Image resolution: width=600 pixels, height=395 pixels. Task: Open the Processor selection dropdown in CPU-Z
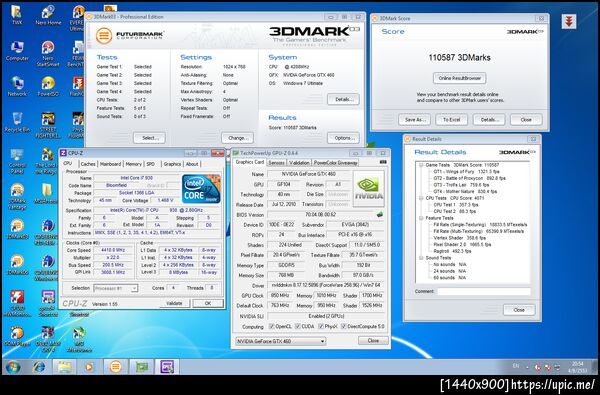point(115,288)
